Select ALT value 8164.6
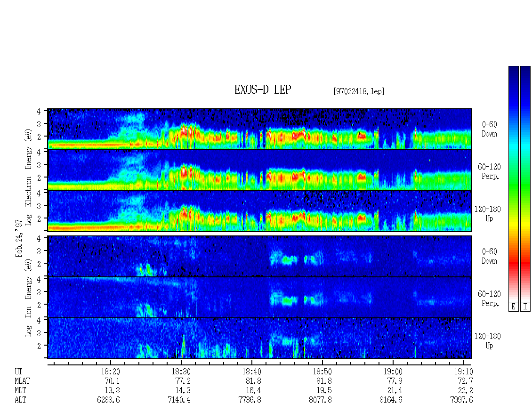 pyautogui.click(x=391, y=400)
